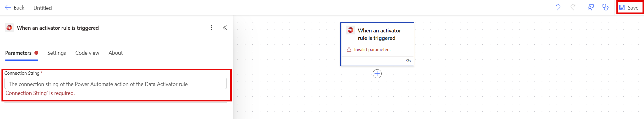644x119 pixels.
Task: Open the Code view tab
Action: click(x=87, y=53)
